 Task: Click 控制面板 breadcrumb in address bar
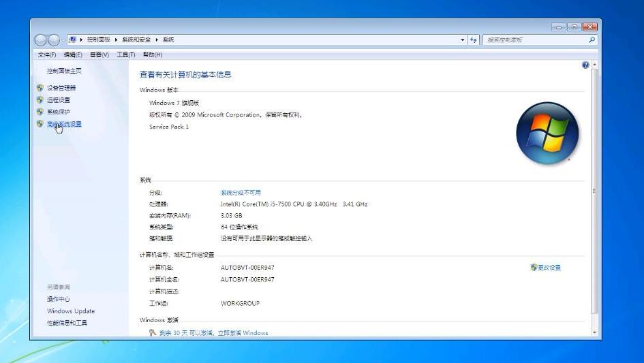pos(99,40)
